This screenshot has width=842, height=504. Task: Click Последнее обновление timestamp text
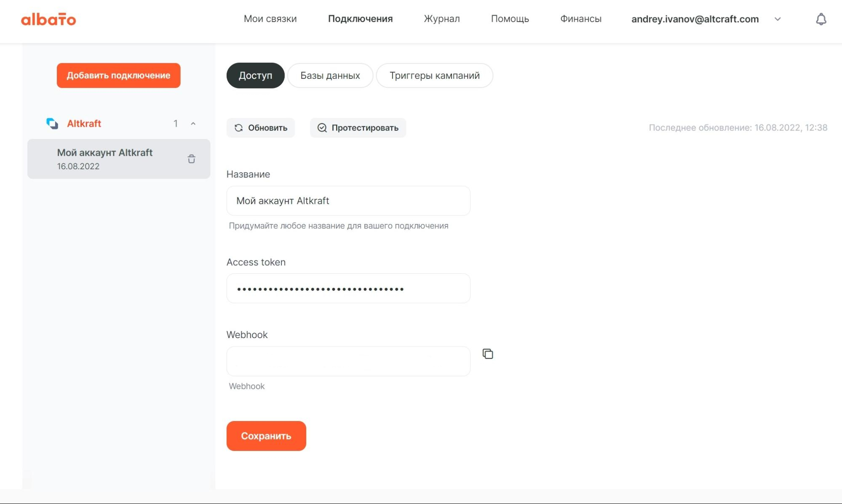point(738,128)
